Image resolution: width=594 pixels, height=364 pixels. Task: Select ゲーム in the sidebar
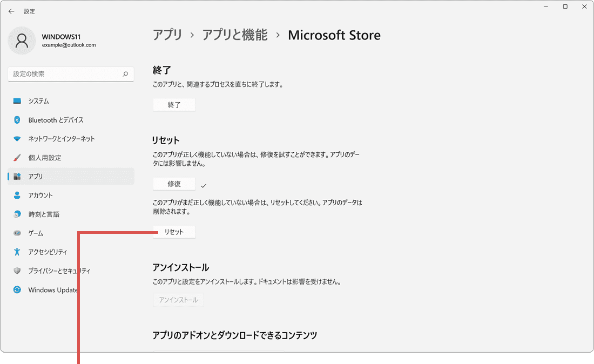tap(36, 233)
